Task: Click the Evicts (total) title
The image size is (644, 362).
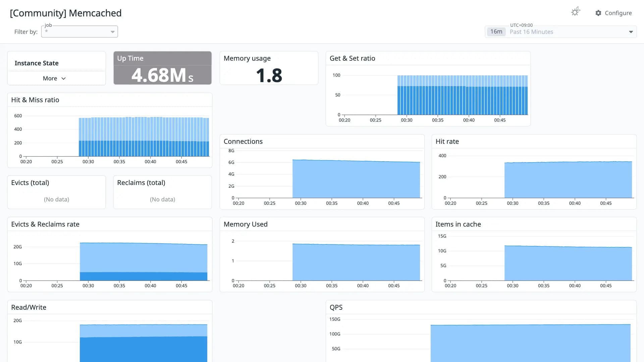Action: 30,183
